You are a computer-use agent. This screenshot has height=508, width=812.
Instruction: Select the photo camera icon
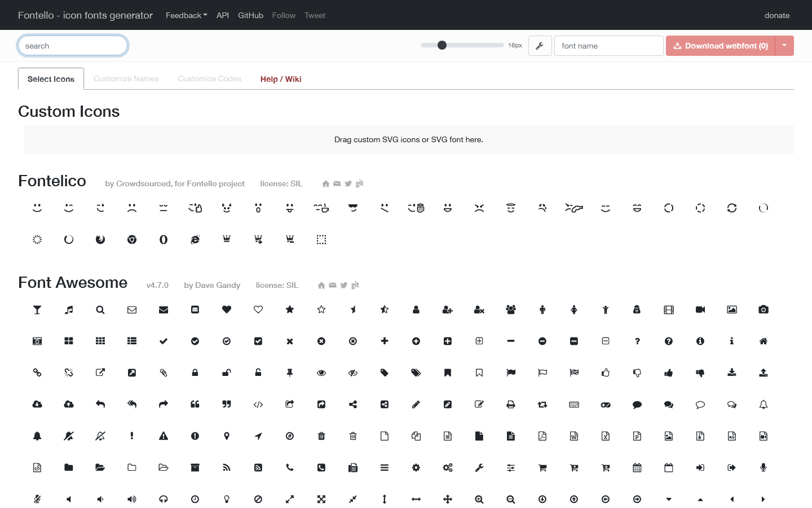pos(764,309)
